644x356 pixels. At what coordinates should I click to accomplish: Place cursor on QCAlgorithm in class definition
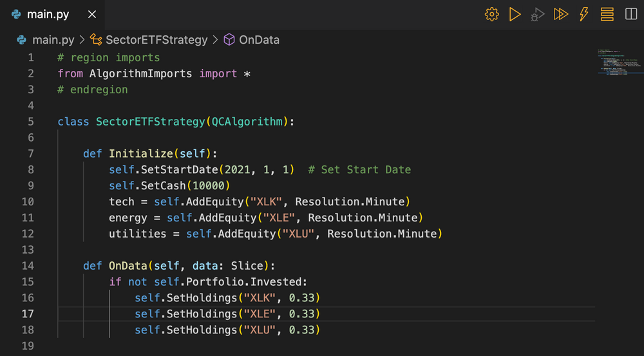point(247,122)
